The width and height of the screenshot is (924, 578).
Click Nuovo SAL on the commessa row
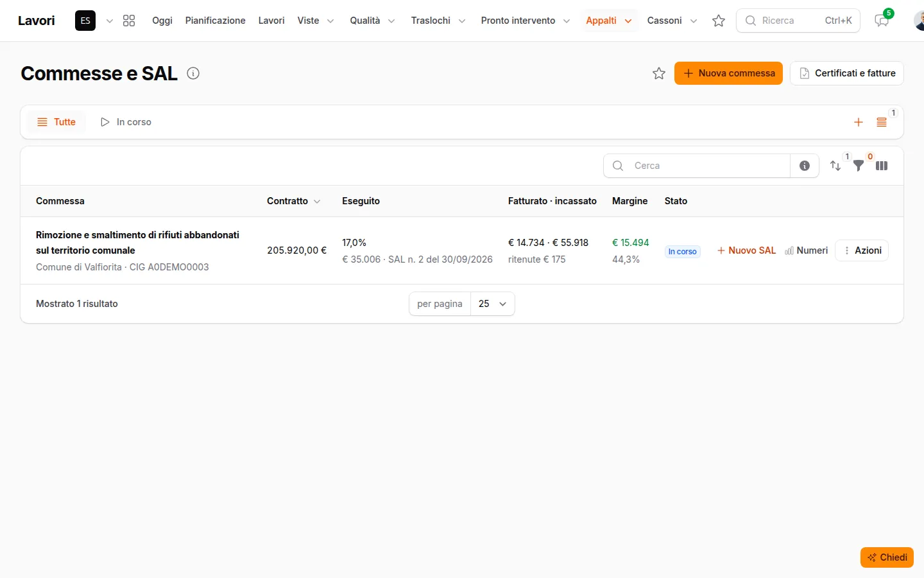746,250
